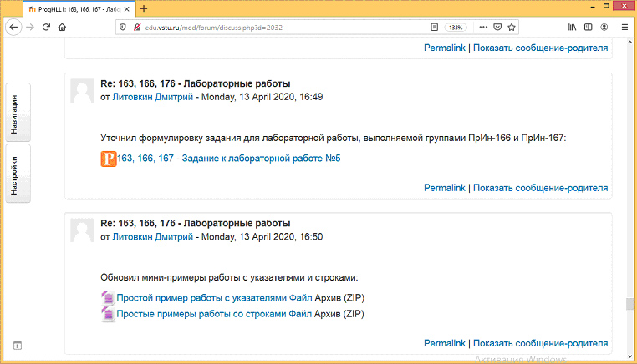
Task: Open the page actions three-dot menu
Action: pyautogui.click(x=482, y=27)
